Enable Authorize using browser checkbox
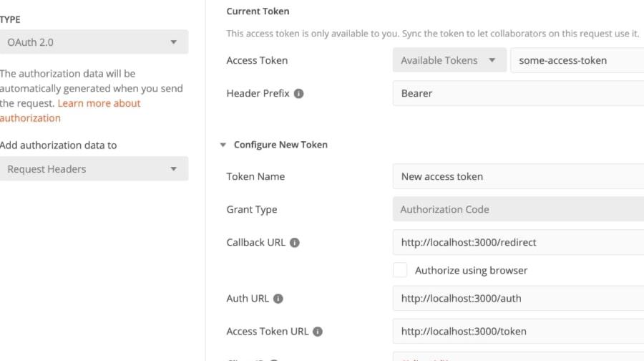 point(401,270)
